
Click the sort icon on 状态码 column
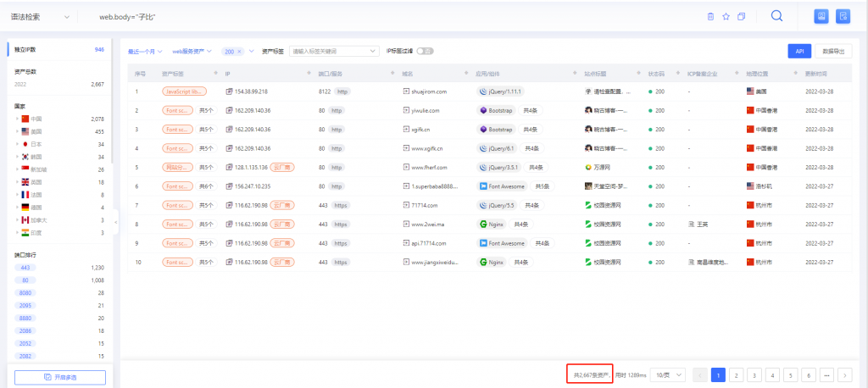point(677,74)
